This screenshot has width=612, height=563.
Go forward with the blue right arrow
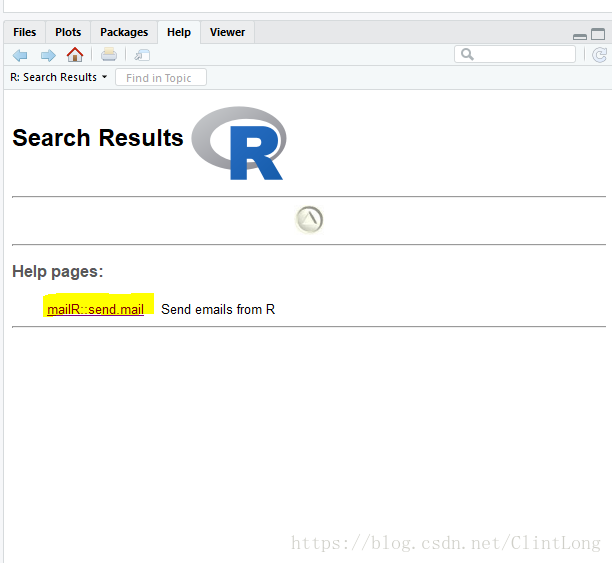click(x=48, y=55)
